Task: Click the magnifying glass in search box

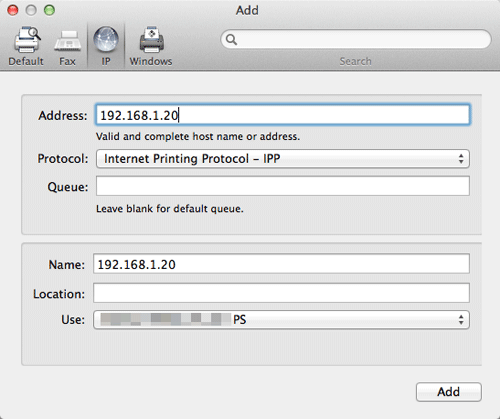Action: (x=231, y=40)
